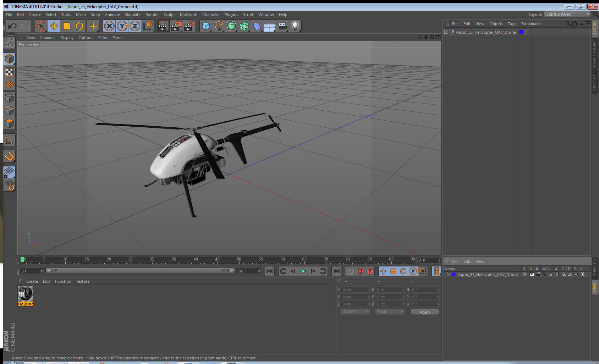Open the deformer objects icon
This screenshot has width=599, height=364.
257,26
